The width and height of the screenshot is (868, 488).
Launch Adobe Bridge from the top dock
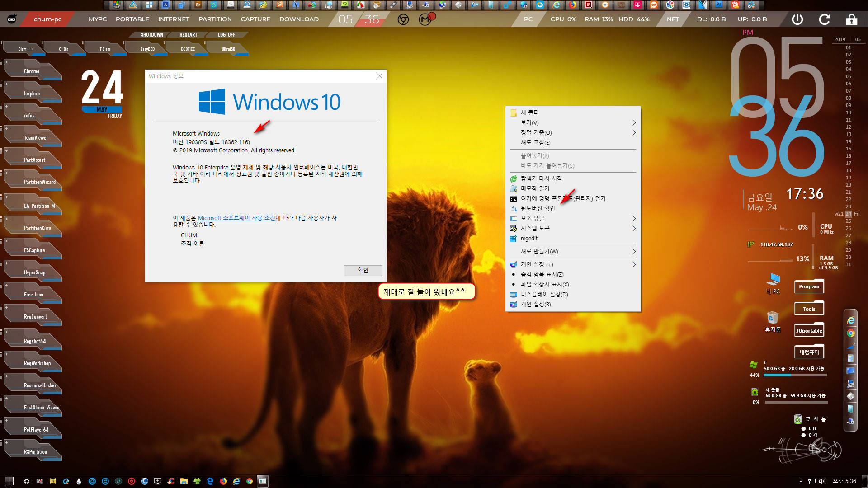pos(198,5)
